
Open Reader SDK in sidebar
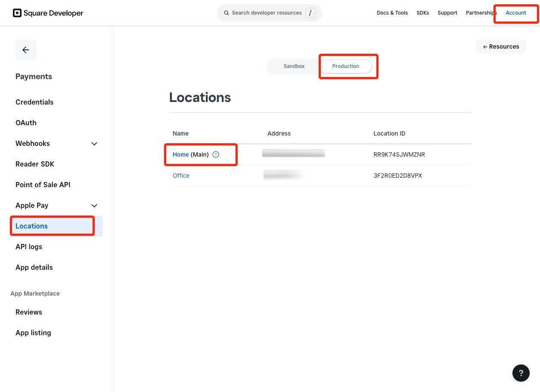(35, 164)
